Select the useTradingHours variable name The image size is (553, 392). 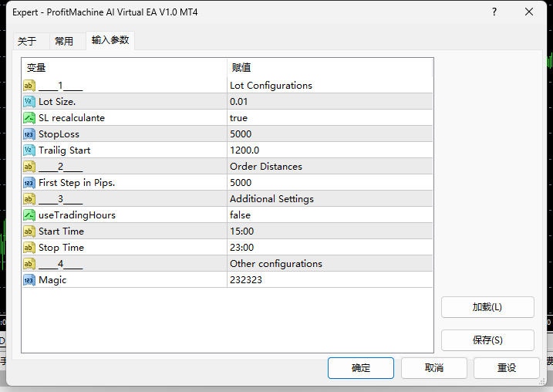[x=77, y=215]
